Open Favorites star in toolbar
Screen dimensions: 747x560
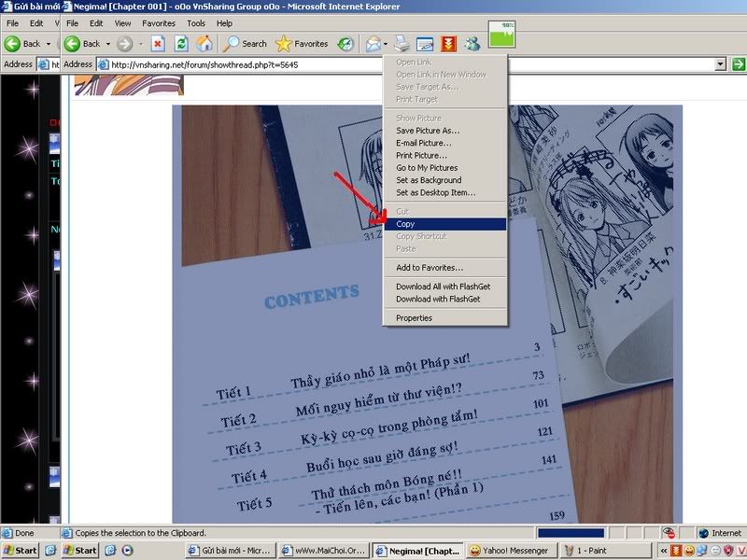pyautogui.click(x=284, y=44)
